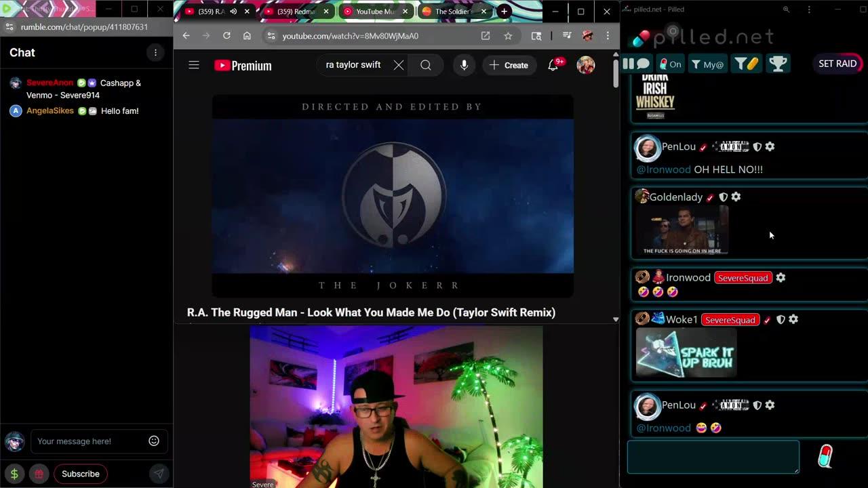Click AngelaSikes username in Rumble chat
868x488 pixels.
[50, 110]
